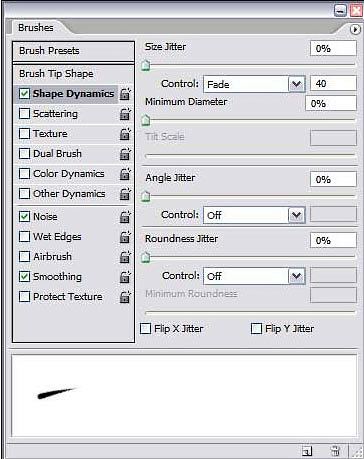364x459 pixels.
Task: Open the Roundness Jitter Control dropdown
Action: point(254,276)
